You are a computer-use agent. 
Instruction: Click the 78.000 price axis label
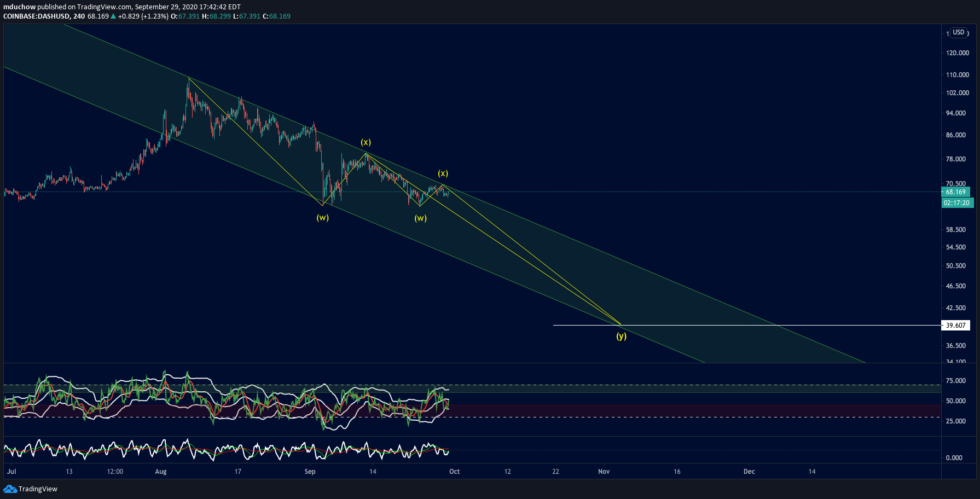pyautogui.click(x=956, y=159)
